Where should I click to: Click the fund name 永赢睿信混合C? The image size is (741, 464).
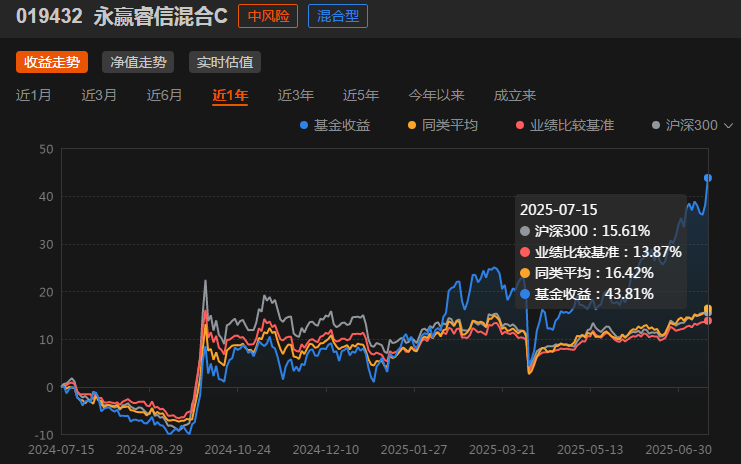161,16
